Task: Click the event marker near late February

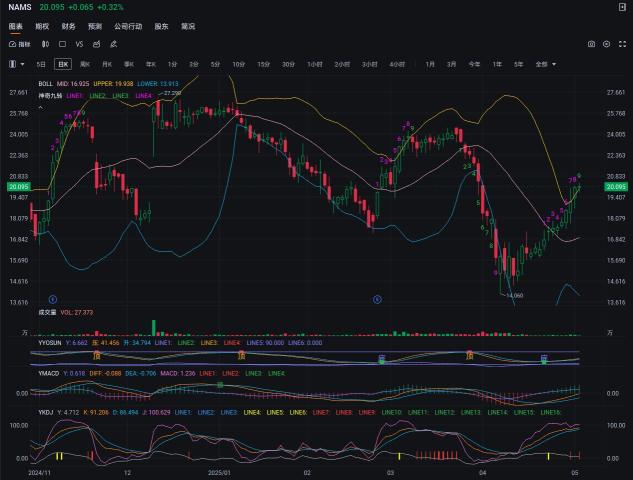Action: (x=377, y=300)
